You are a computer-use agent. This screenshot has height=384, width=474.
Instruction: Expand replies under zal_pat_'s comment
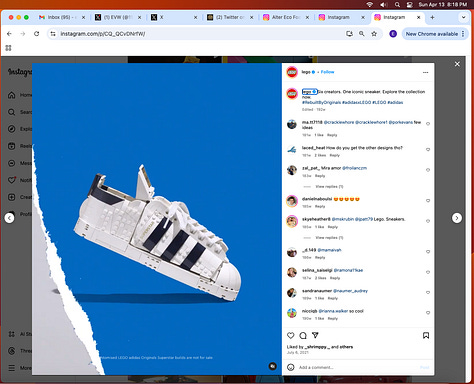329,186
